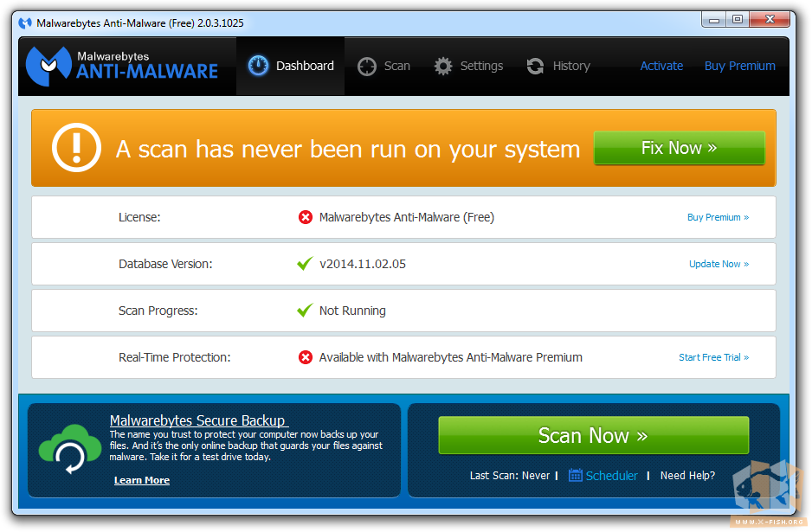The image size is (812, 532).
Task: Click the Learn More link
Action: [x=142, y=480]
